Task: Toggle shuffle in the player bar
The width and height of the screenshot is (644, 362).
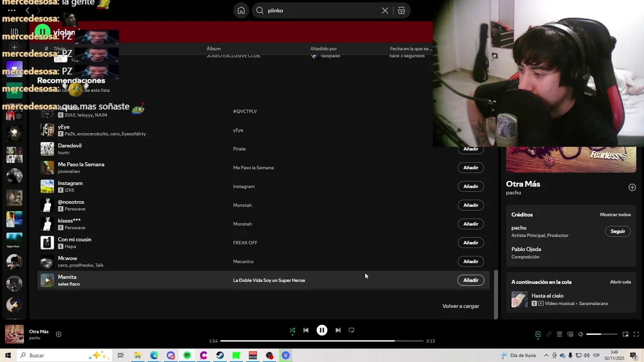Action: (x=292, y=330)
